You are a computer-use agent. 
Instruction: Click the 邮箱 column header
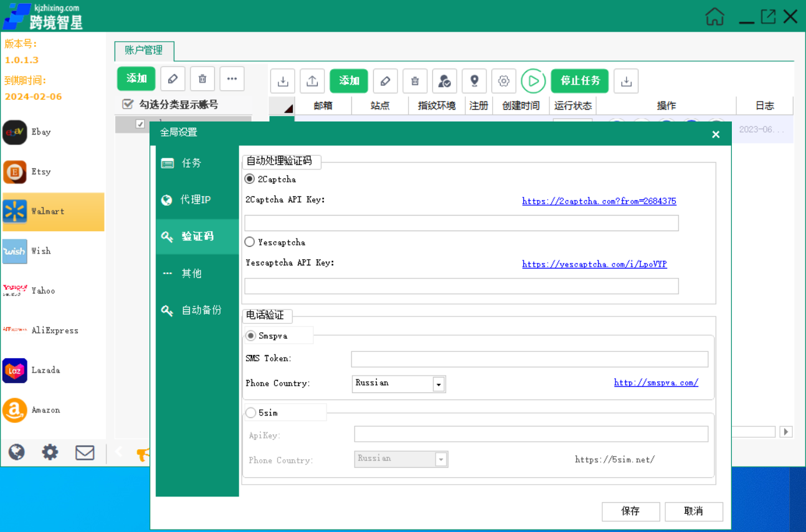tap(323, 106)
